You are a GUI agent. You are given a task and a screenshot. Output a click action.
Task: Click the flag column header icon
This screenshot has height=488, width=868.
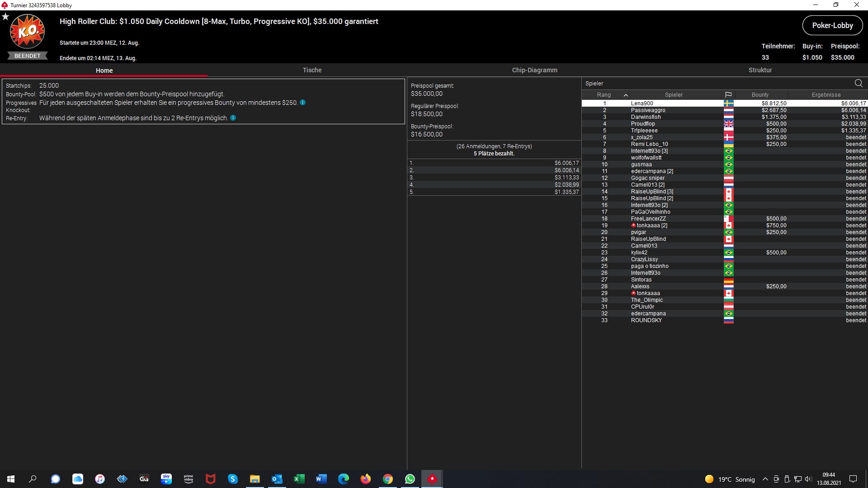pyautogui.click(x=728, y=95)
